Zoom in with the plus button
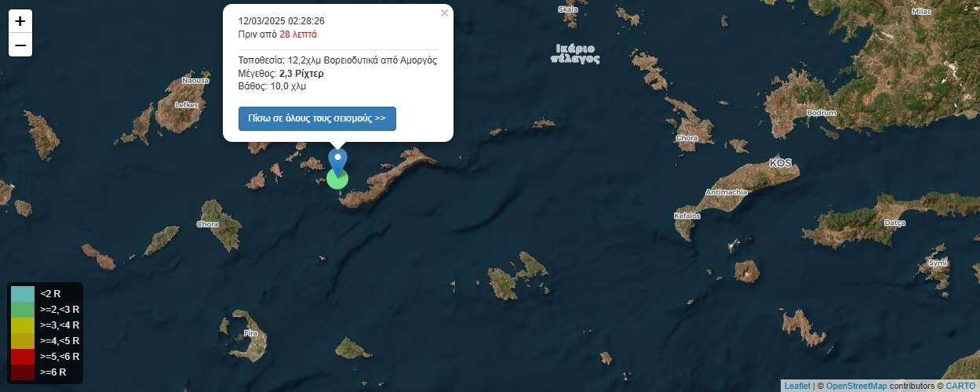Screen dimensions: 980x392 tap(20, 21)
